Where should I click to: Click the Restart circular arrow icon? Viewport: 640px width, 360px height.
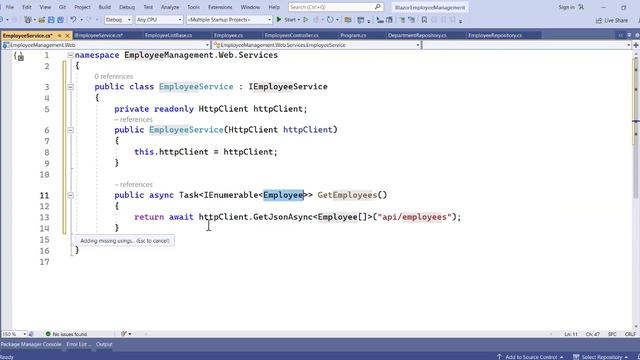[330, 20]
